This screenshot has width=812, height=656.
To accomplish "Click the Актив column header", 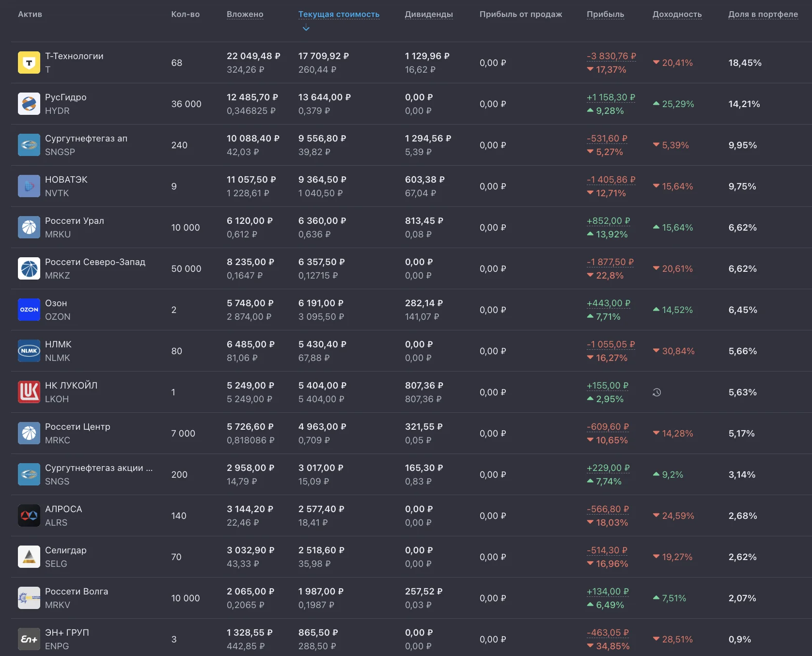I will (x=30, y=14).
